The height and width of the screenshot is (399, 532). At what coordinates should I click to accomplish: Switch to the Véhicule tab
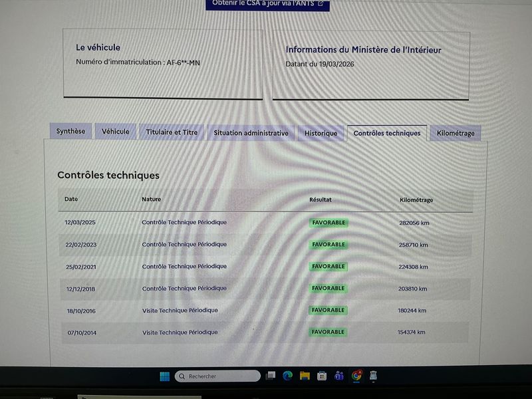(x=115, y=131)
